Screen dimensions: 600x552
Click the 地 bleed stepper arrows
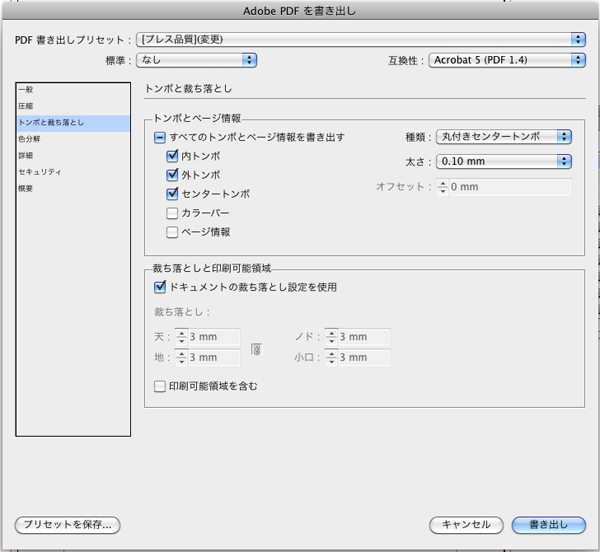[x=181, y=357]
